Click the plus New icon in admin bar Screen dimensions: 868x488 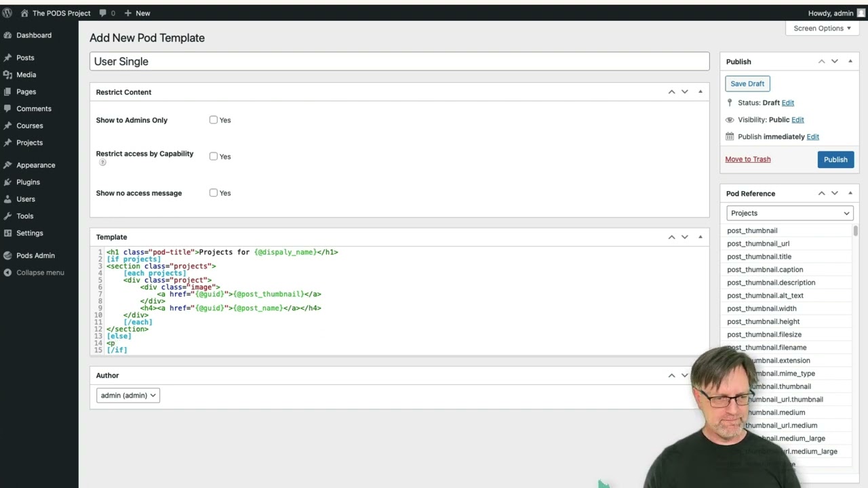point(127,13)
